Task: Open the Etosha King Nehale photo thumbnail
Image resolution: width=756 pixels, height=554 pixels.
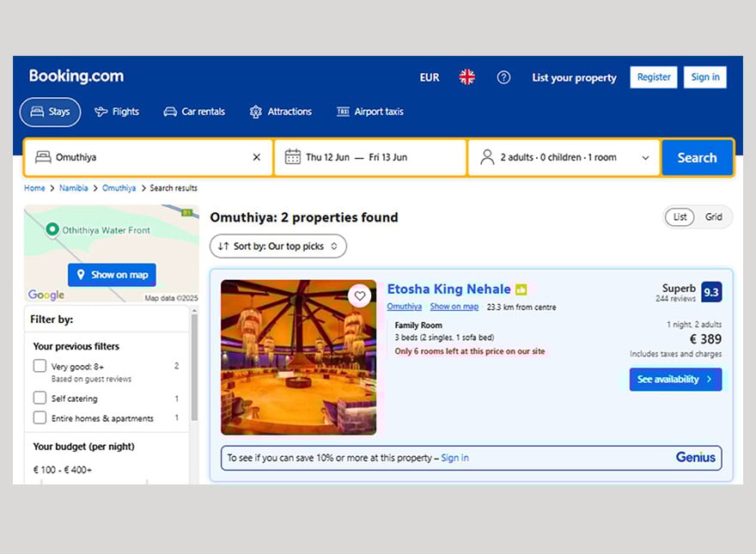Action: click(298, 357)
